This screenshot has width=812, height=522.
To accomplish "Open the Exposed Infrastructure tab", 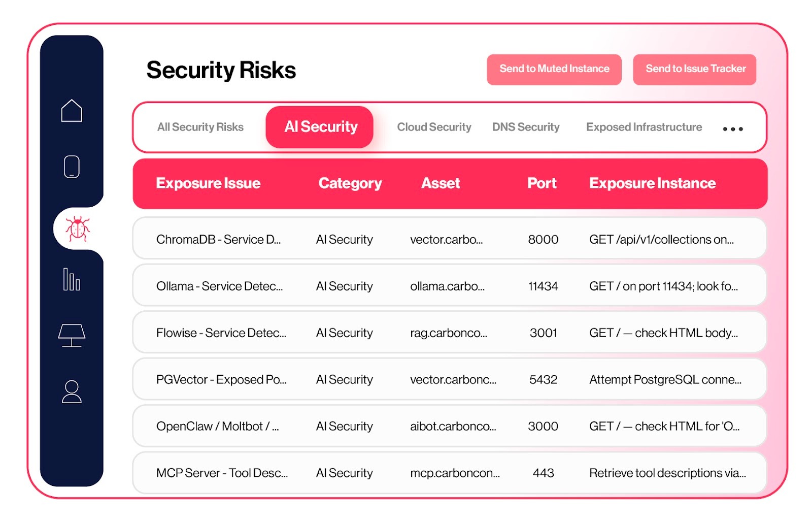I will pyautogui.click(x=644, y=127).
